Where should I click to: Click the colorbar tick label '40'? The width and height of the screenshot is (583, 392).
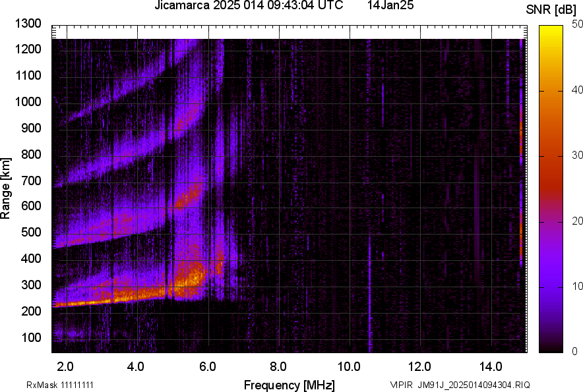[577, 90]
